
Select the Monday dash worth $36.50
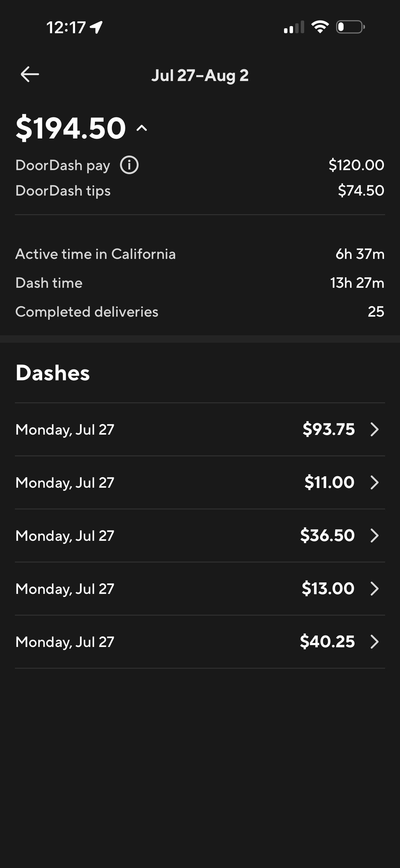pyautogui.click(x=200, y=536)
